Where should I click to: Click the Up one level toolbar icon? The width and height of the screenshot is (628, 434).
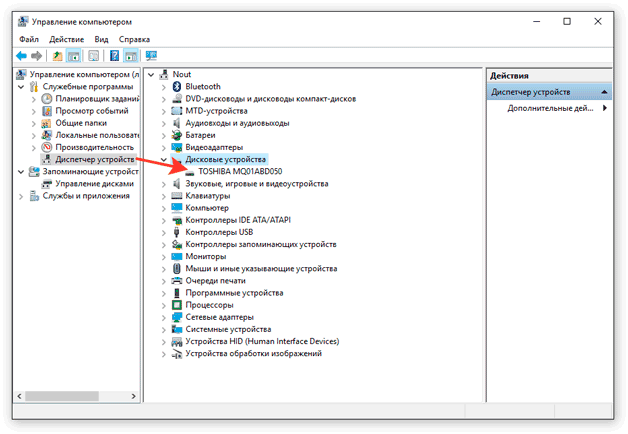[58, 56]
